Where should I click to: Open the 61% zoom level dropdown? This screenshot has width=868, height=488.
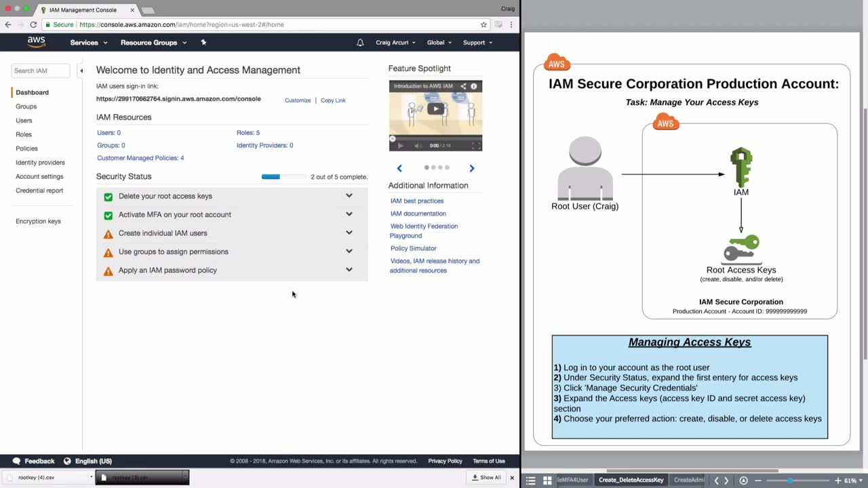[852, 481]
